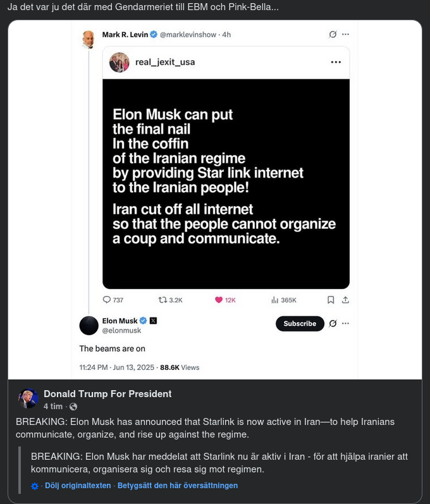Click the 4 tim post timestamp
Viewport: 430px width, 504px height.
(x=53, y=407)
